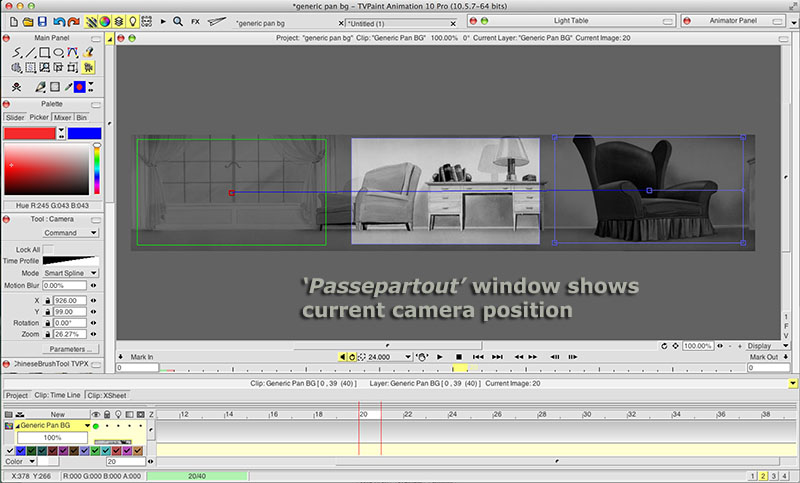Open the magnifier zoom icon in top toolbar
This screenshot has width=800, height=483.
[x=178, y=21]
